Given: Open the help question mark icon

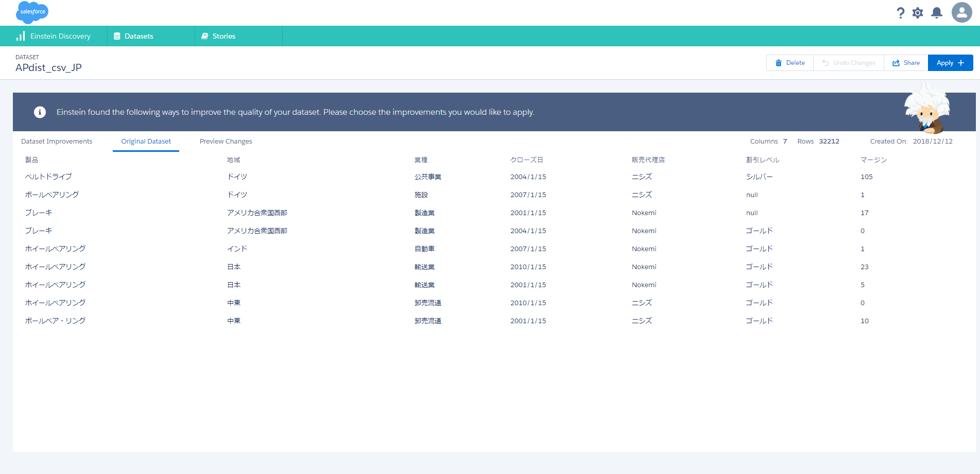Looking at the screenshot, I should [900, 13].
